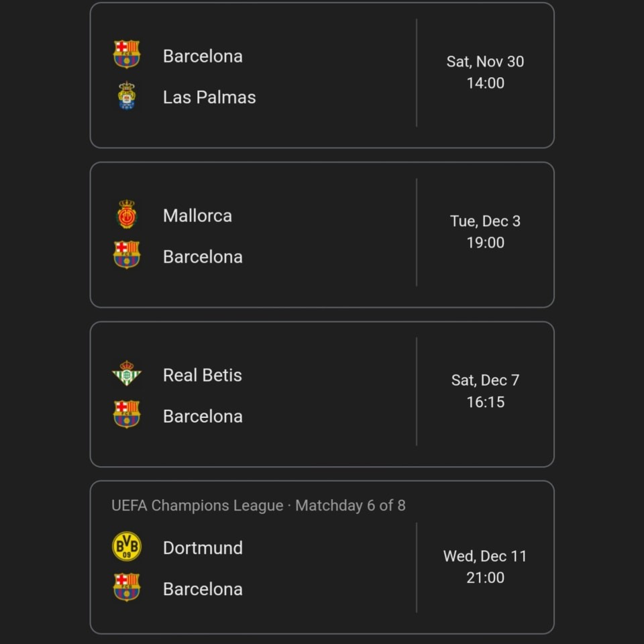The width and height of the screenshot is (644, 644).
Task: Click UEFA Champions League Matchday 6 label
Action: 258,506
